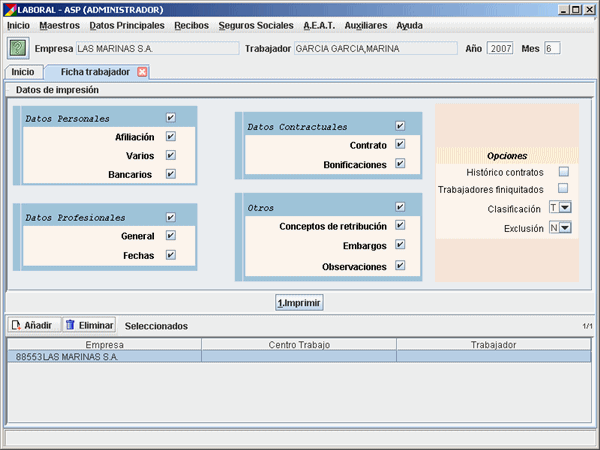Close the Ficha trabajador tab
The image size is (600, 450).
pyautogui.click(x=142, y=72)
